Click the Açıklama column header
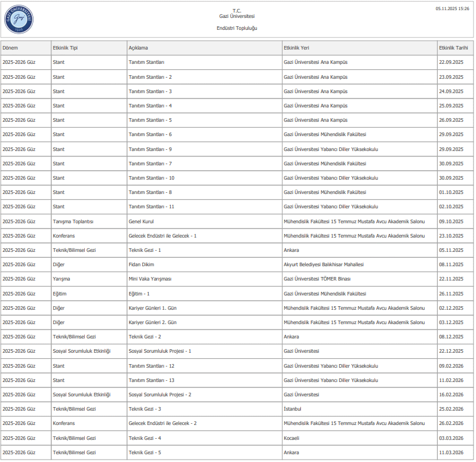The width and height of the screenshot is (476, 462). (139, 48)
